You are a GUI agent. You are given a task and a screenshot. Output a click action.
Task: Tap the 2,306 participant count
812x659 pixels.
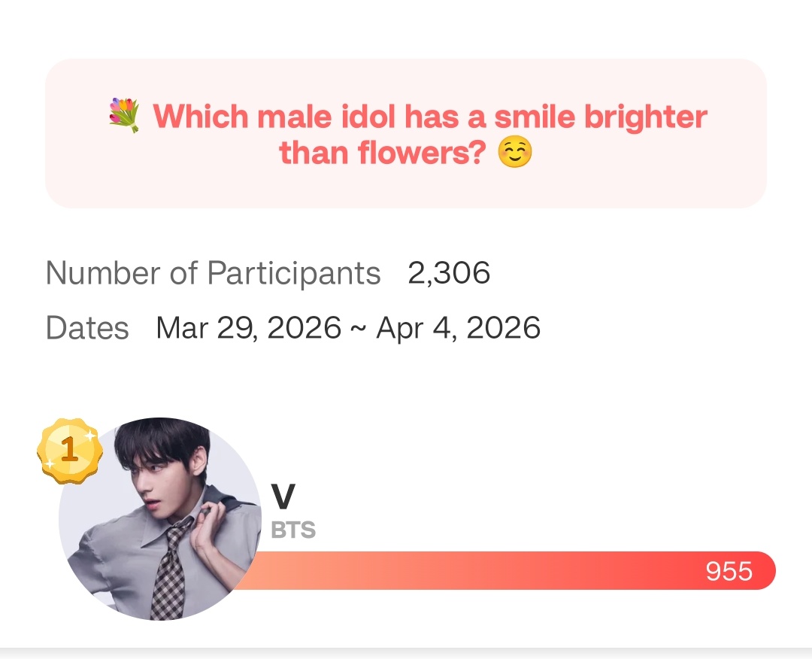click(449, 272)
